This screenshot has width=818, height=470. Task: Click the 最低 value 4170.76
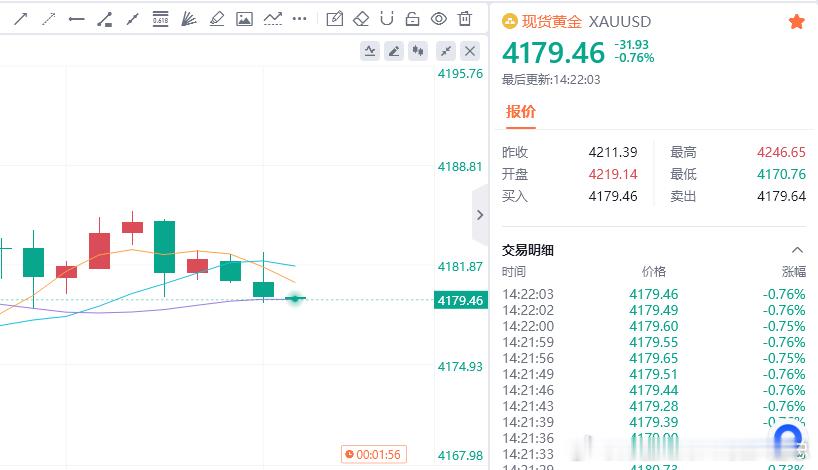pos(781,174)
